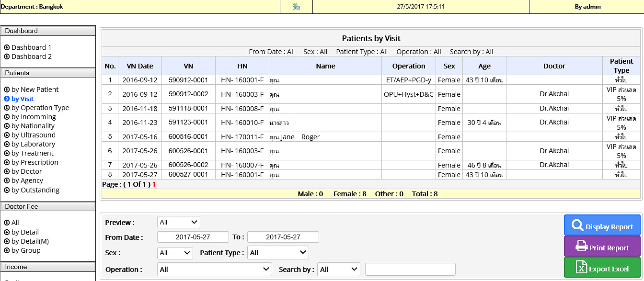Open the Preview dropdown
The width and height of the screenshot is (644, 281).
point(179,222)
